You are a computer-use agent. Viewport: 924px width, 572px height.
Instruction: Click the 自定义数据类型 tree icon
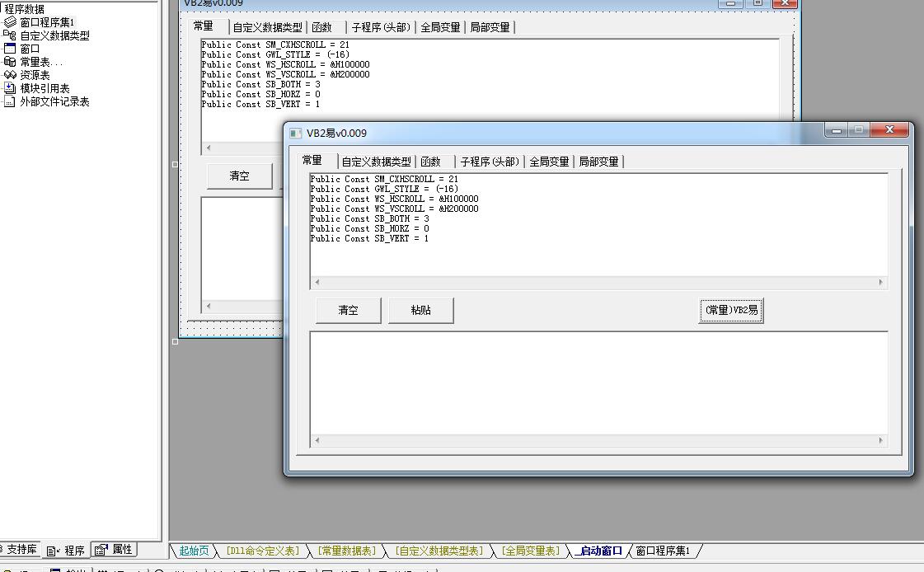point(10,35)
